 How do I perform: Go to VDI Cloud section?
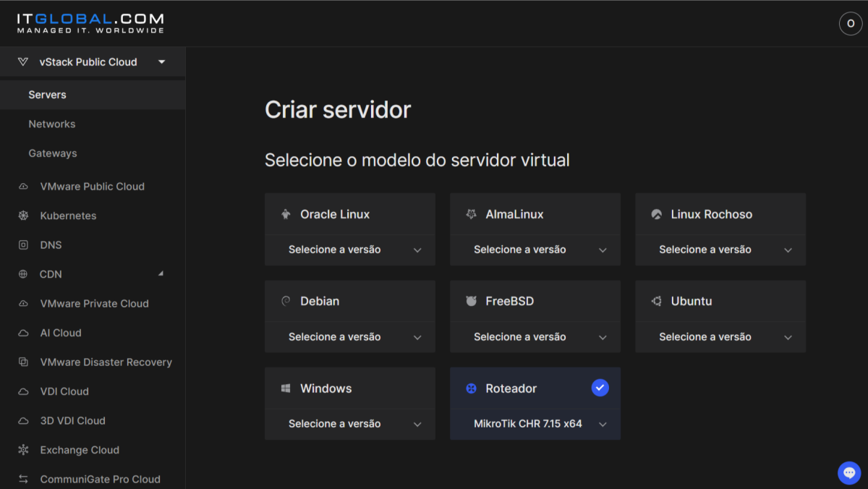pos(64,391)
